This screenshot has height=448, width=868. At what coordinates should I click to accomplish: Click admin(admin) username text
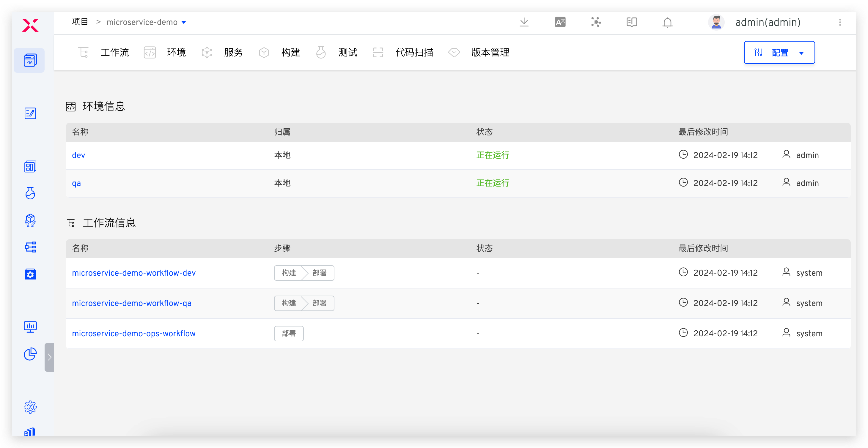click(x=768, y=23)
